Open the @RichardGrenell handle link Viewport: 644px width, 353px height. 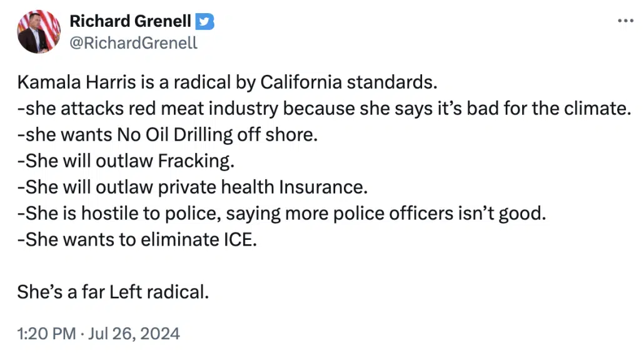(x=133, y=42)
